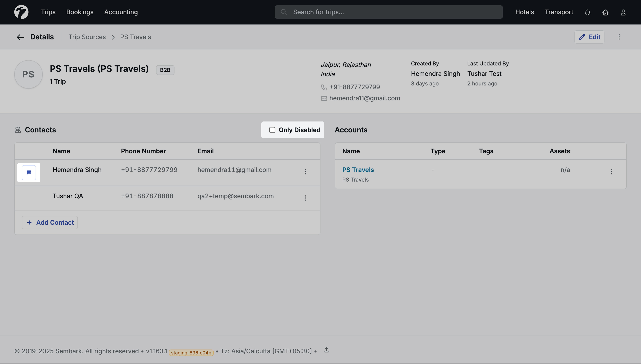Open the three-dot menu on the PS Travels account row
Viewport: 641px width, 364px height.
612,172
